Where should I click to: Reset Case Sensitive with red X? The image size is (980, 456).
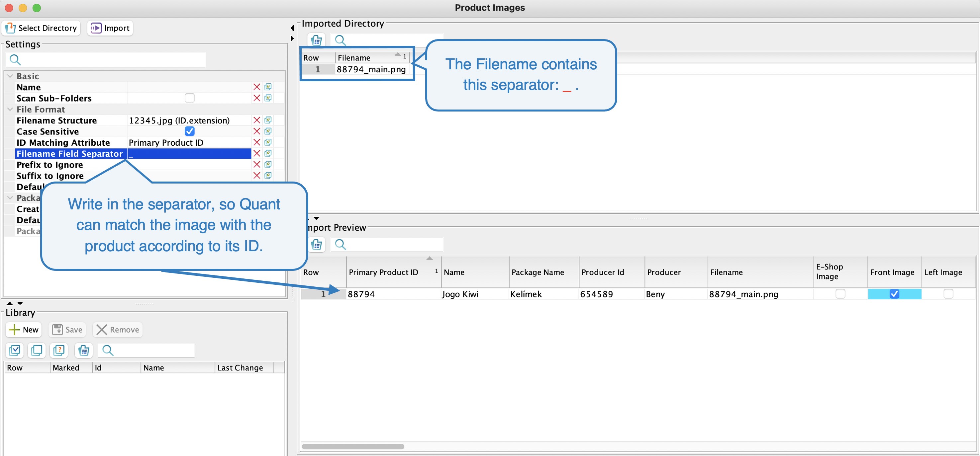pyautogui.click(x=257, y=131)
